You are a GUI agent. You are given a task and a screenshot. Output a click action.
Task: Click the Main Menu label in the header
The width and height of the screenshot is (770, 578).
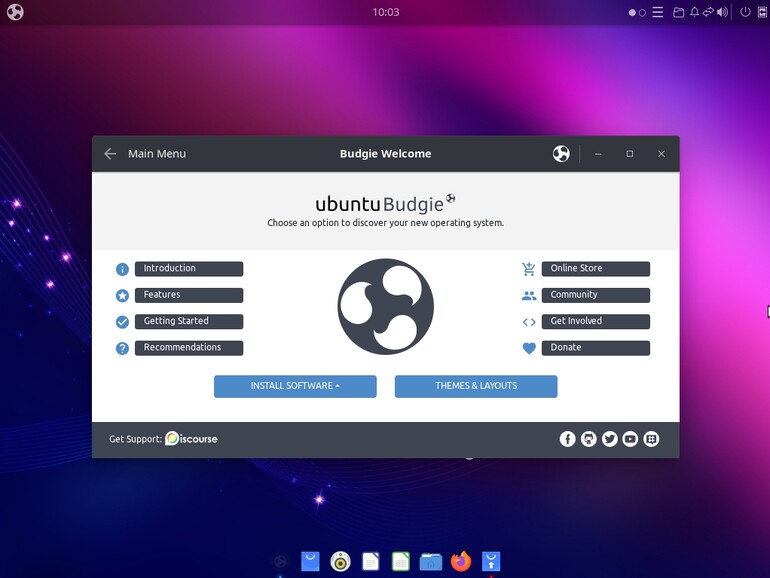tap(157, 154)
